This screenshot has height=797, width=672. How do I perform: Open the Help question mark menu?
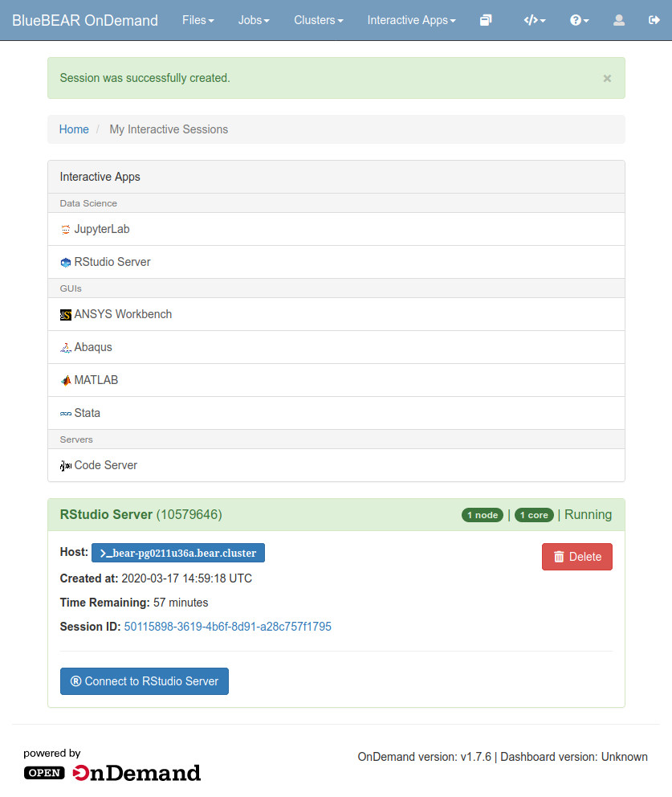pyautogui.click(x=579, y=20)
